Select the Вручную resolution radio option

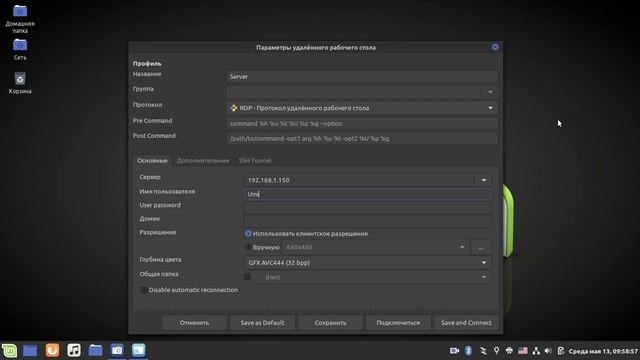point(248,247)
